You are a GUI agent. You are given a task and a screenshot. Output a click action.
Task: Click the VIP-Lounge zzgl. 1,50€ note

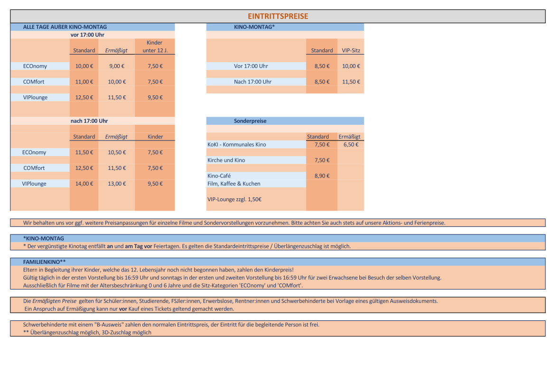pyautogui.click(x=235, y=199)
